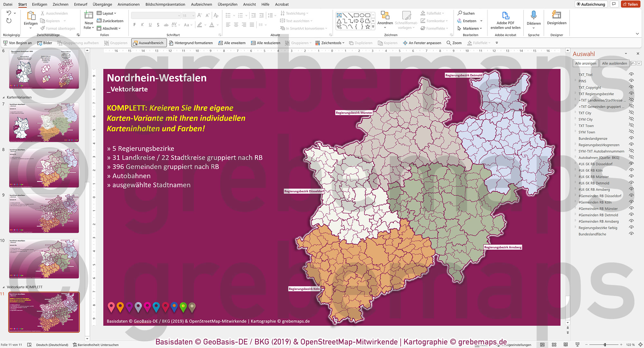Screen dimensions: 644x348
Task: Switch to the Animationen ribbon tab
Action: tap(128, 4)
